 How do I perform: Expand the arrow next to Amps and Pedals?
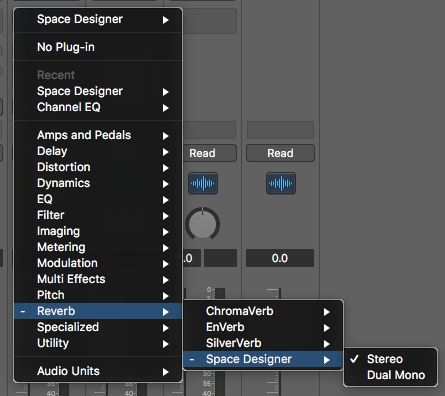click(166, 136)
